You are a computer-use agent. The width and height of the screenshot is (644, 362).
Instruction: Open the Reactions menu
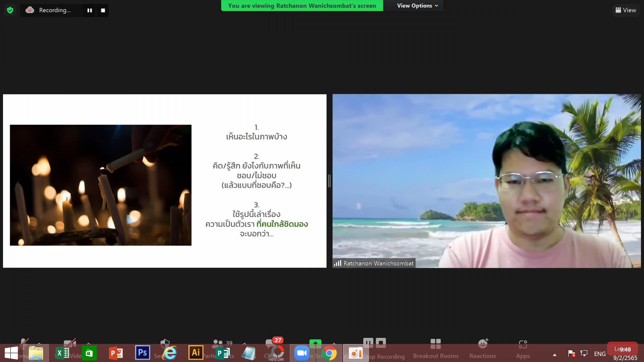point(483,349)
